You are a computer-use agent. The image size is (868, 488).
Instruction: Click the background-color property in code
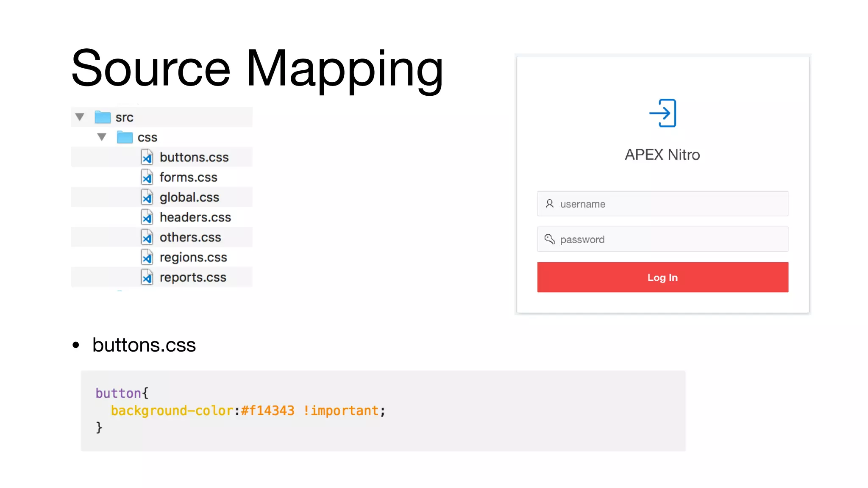(x=172, y=410)
